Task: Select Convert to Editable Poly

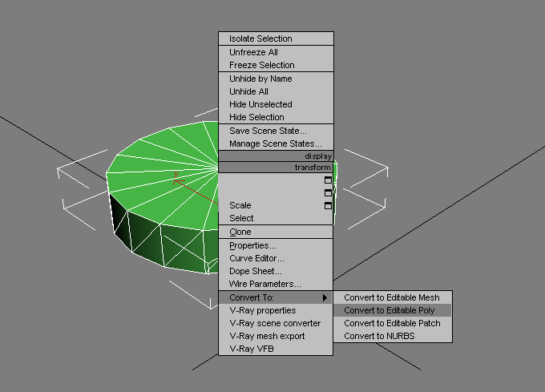Action: click(393, 310)
